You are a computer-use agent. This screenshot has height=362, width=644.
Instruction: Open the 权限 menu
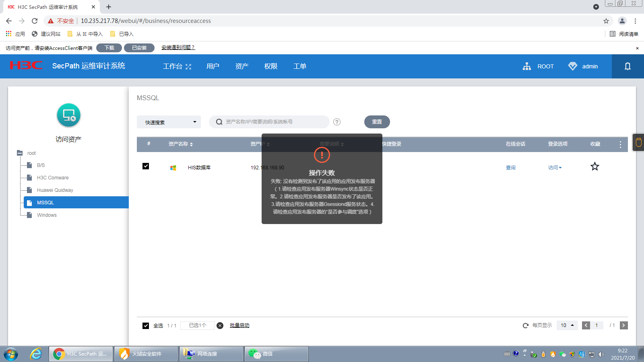point(271,66)
